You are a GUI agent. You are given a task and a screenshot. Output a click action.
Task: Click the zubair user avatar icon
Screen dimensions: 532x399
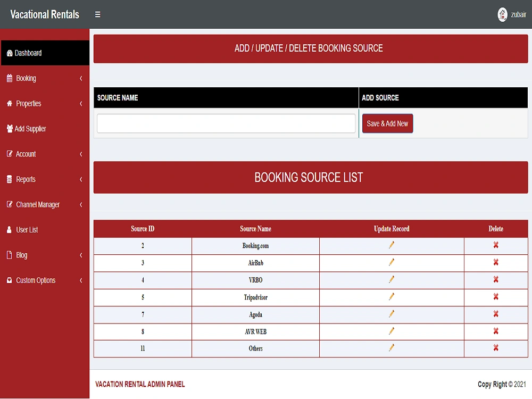[502, 14]
